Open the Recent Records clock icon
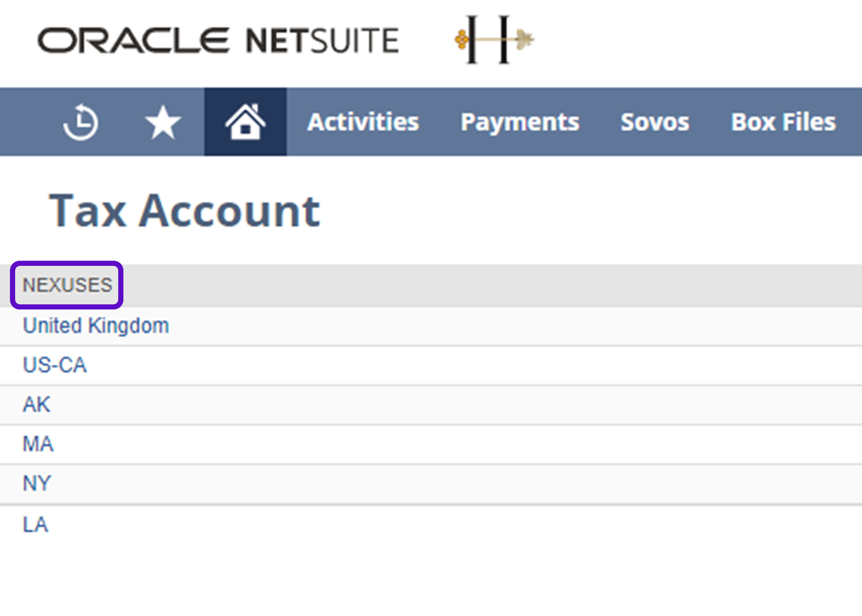862x616 pixels. tap(80, 122)
